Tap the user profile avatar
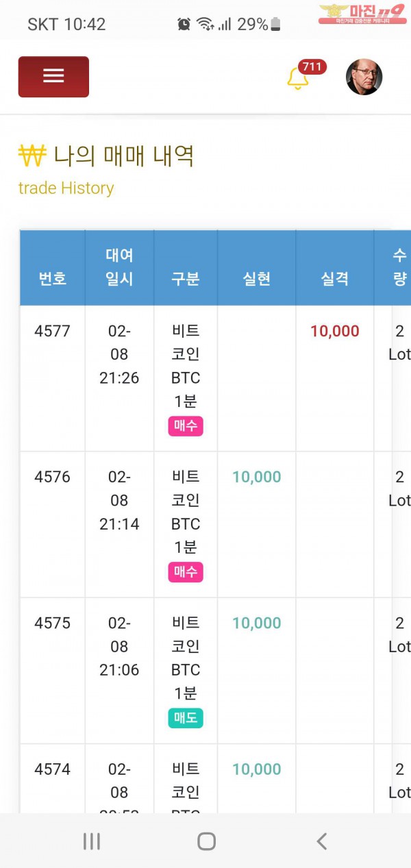 [x=364, y=77]
